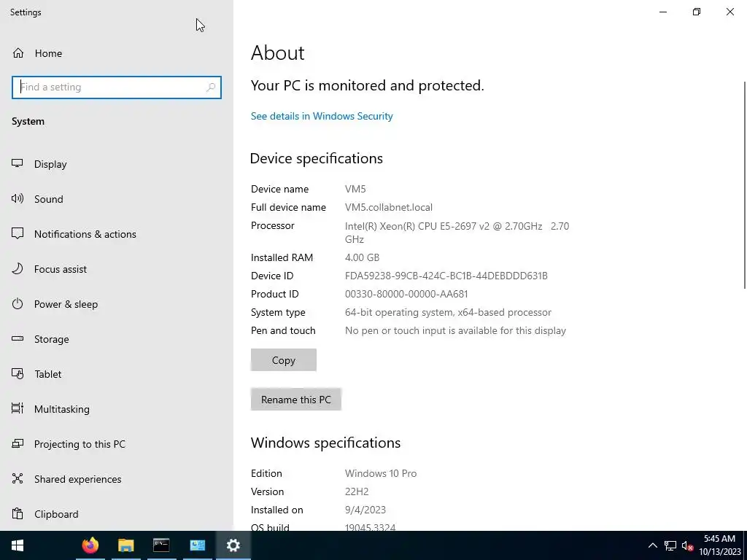The width and height of the screenshot is (747, 560).
Task: Open Storage settings
Action: point(117,339)
